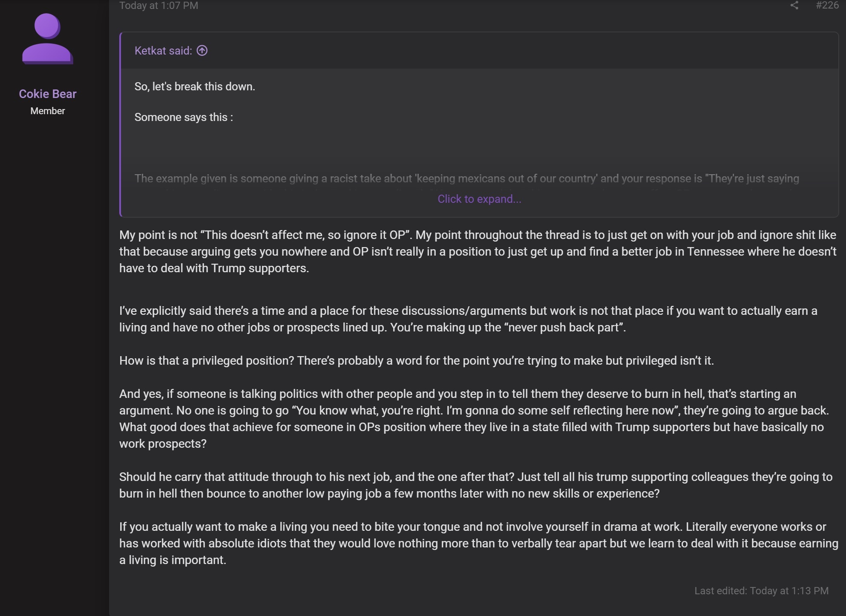Click the share icon for post #226

coord(794,5)
